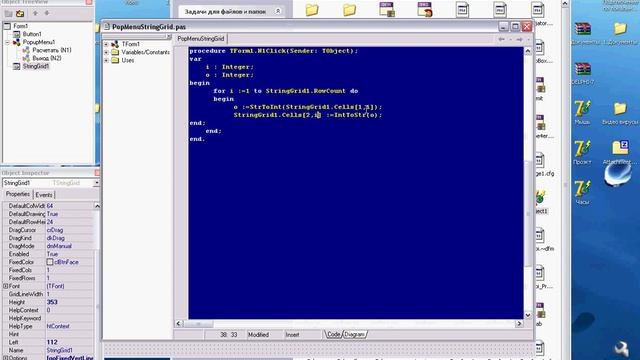Switch to the Events tab
This screenshot has width=640, height=360.
pos(44,195)
